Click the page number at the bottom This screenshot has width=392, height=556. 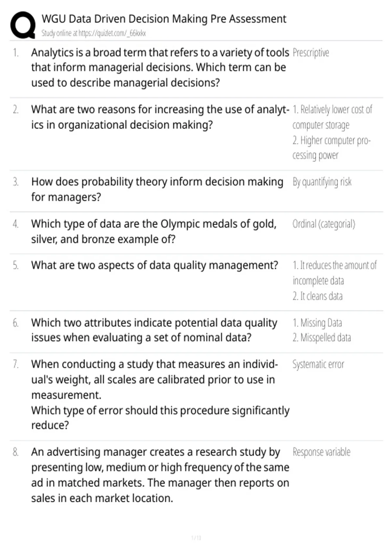tap(196, 538)
